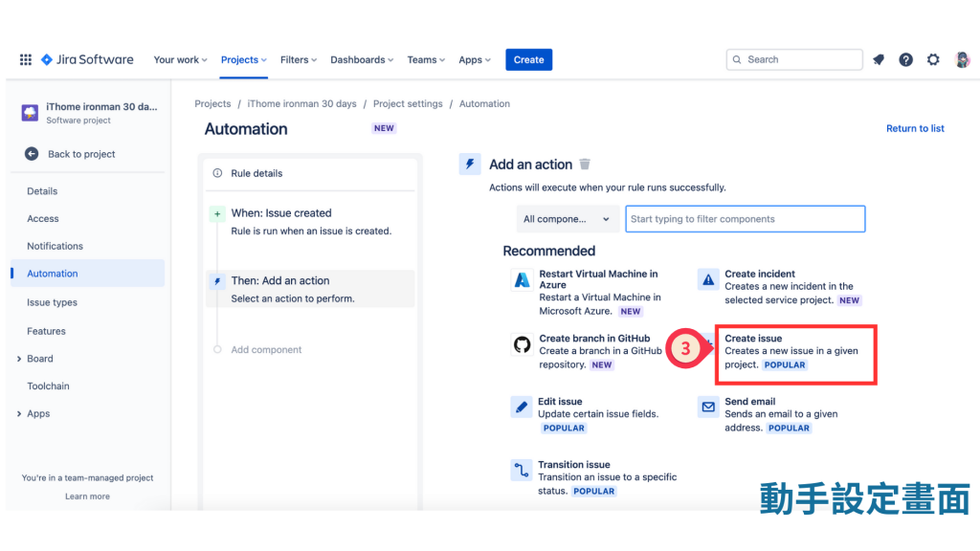Open Issue types in the sidebar
Screen dimensions: 980x551
click(52, 302)
